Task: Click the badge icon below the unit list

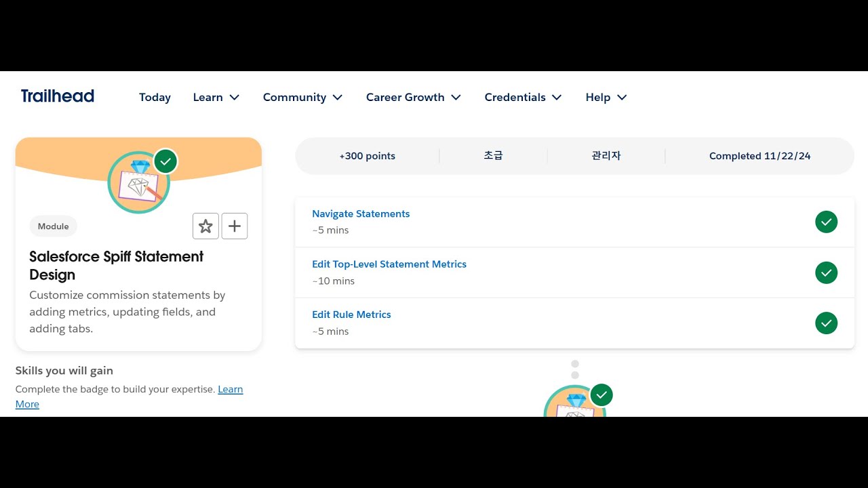Action: pyautogui.click(x=574, y=401)
